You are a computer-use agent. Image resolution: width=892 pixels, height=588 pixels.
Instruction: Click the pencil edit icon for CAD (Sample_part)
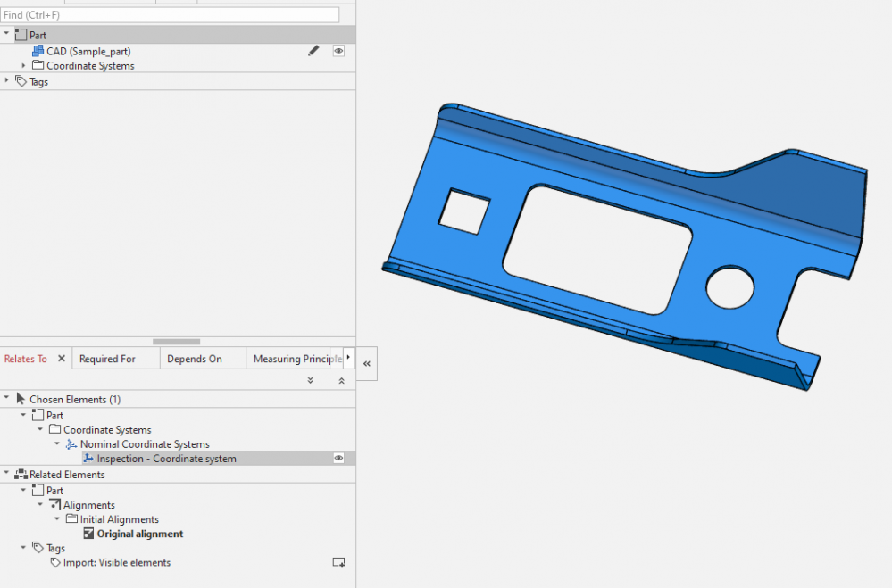313,51
